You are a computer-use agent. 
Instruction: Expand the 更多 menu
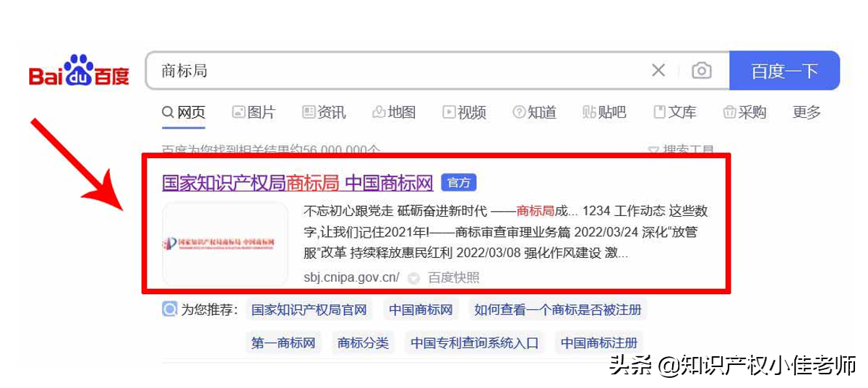pyautogui.click(x=807, y=112)
